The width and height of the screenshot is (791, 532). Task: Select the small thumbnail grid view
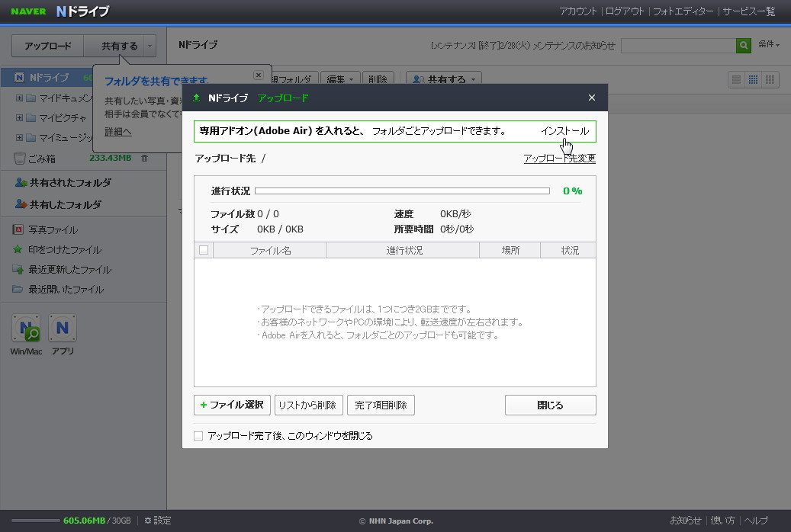point(754,79)
